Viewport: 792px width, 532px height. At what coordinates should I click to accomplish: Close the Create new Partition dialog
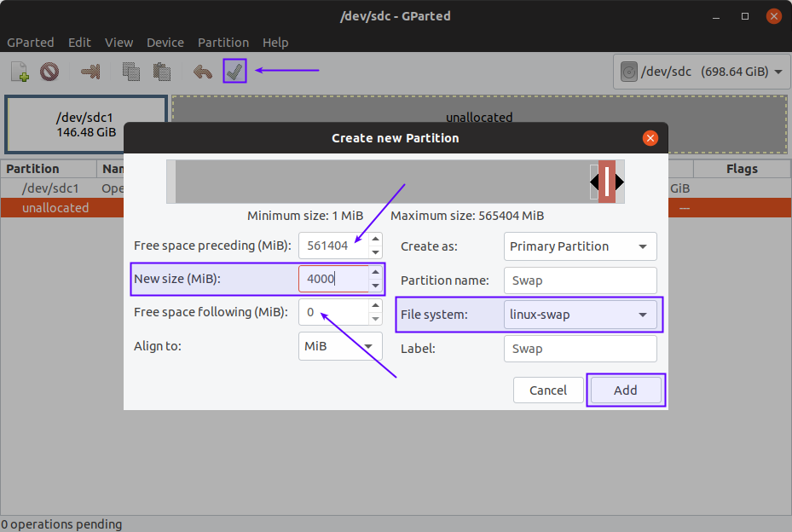tap(650, 138)
